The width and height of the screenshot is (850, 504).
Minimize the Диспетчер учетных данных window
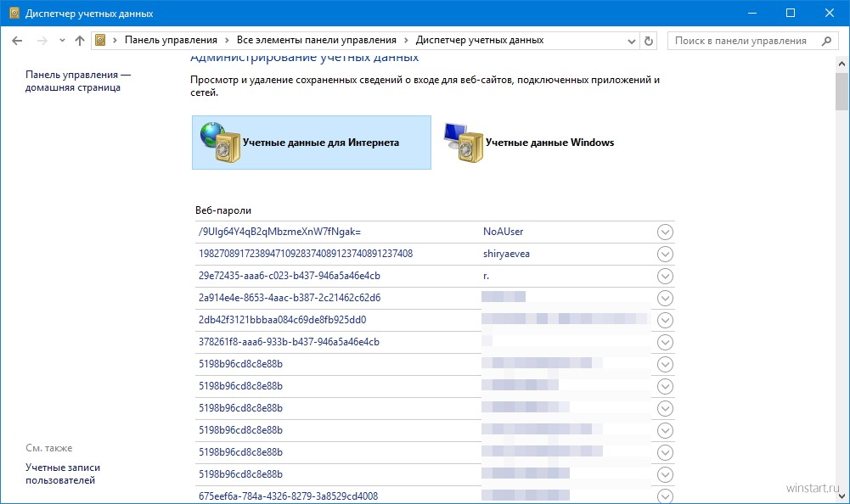pyautogui.click(x=751, y=13)
